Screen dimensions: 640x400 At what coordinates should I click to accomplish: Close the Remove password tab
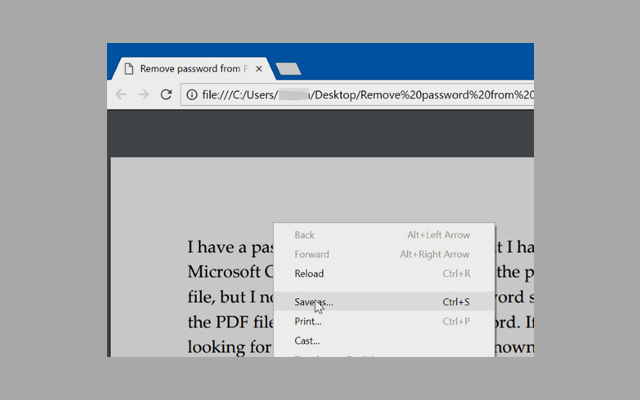[x=259, y=69]
